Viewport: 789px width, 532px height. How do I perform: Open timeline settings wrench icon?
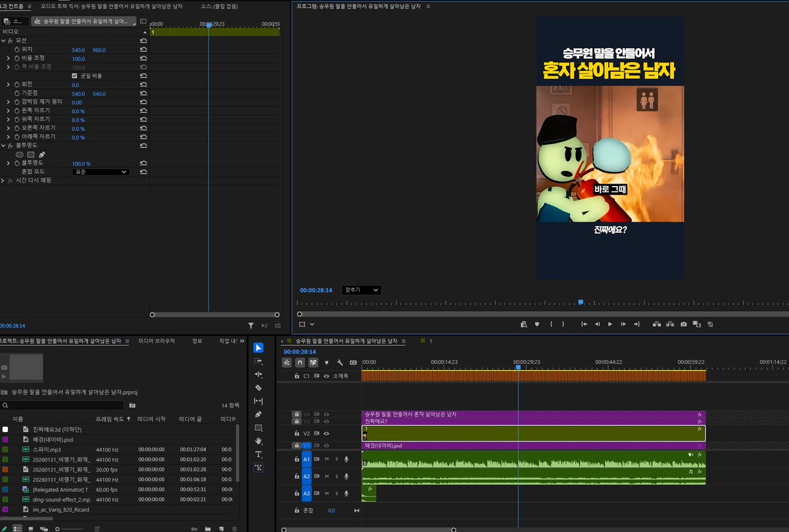(x=340, y=362)
